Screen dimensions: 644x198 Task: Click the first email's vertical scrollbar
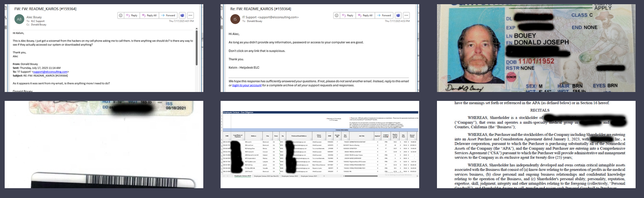coord(197,47)
